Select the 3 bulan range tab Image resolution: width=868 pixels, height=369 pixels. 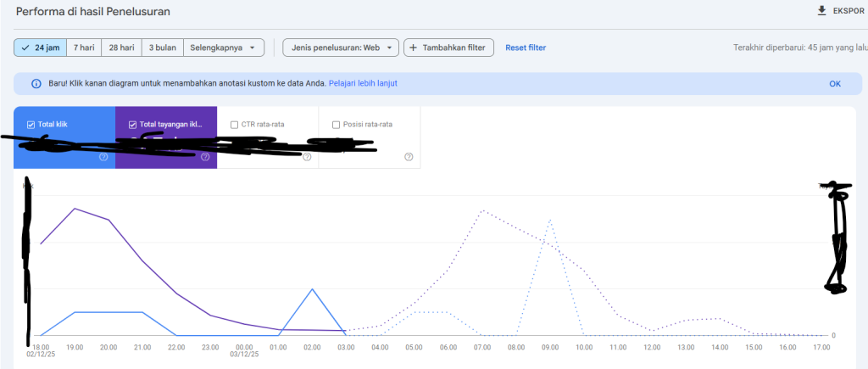click(x=163, y=48)
